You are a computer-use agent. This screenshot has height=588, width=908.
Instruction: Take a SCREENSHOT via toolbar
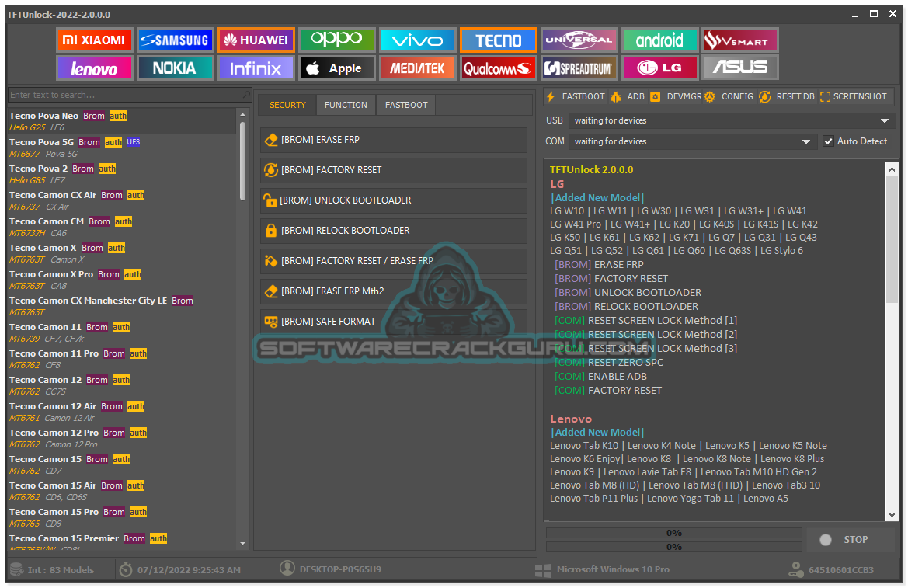(854, 96)
